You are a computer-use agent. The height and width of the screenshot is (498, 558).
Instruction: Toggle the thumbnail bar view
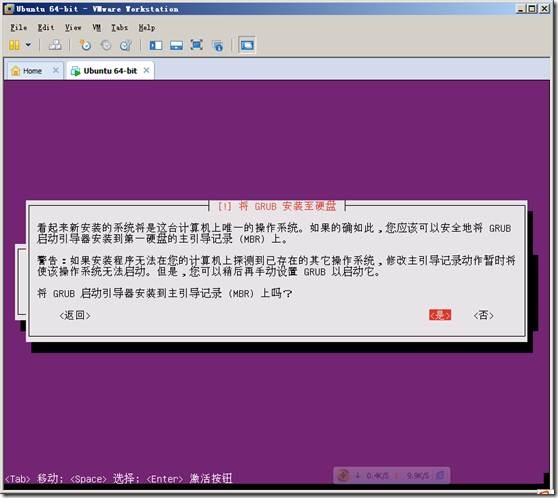click(x=177, y=45)
